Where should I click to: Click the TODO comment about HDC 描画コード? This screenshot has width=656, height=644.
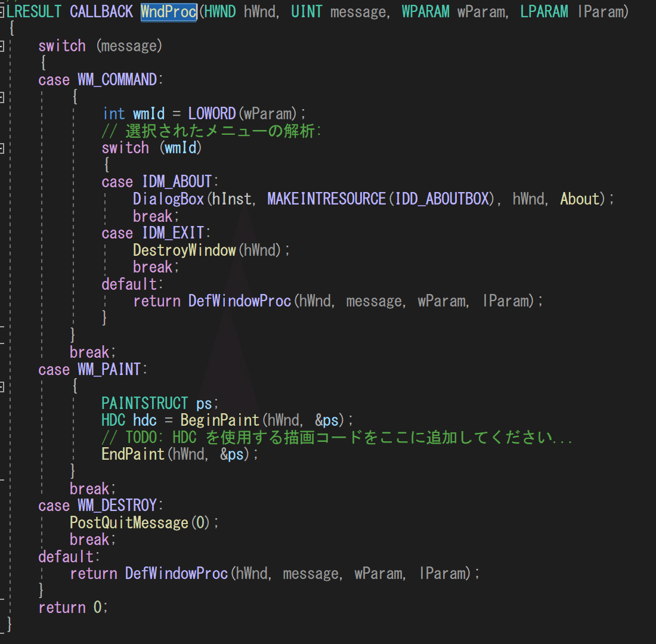pyautogui.click(x=337, y=438)
